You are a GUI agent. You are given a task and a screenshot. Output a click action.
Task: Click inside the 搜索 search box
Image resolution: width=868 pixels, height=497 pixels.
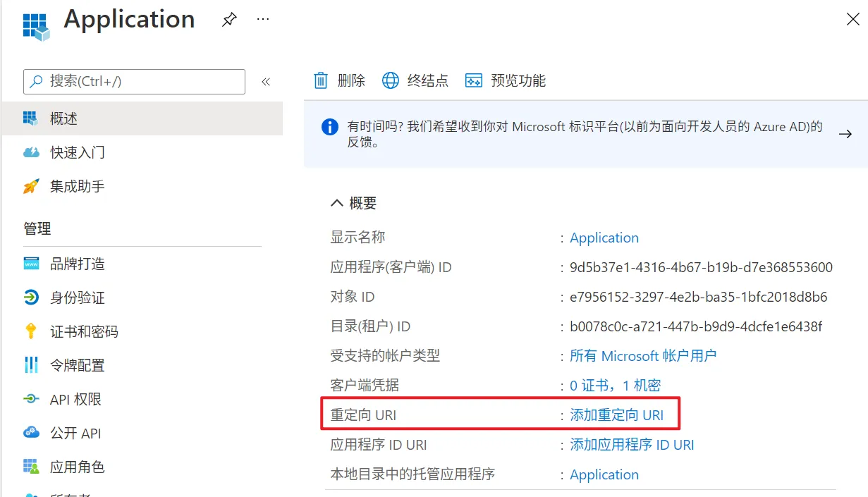134,82
